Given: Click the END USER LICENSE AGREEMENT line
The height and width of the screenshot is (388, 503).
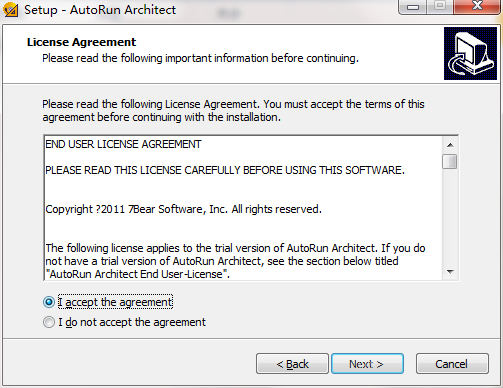Looking at the screenshot, I should [x=123, y=144].
